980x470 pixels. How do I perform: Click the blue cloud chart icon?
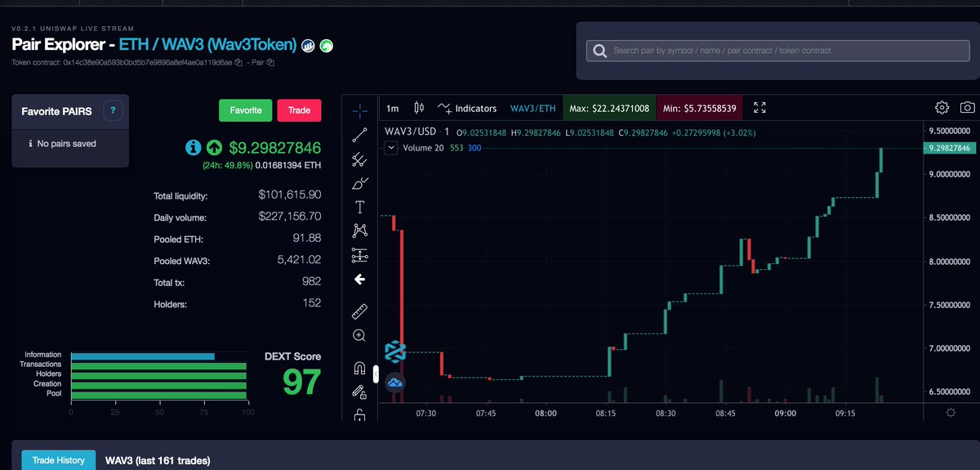click(394, 383)
